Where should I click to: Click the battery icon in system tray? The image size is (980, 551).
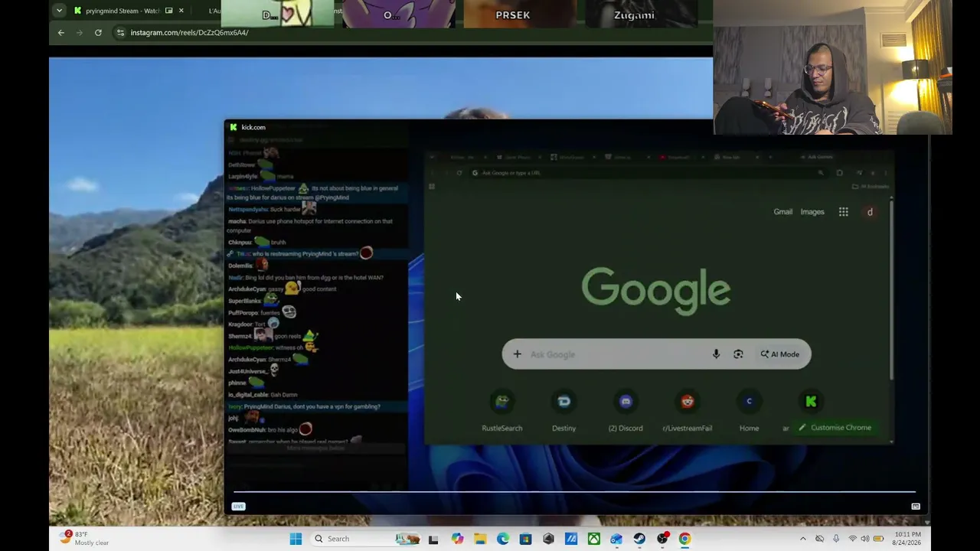tap(878, 539)
